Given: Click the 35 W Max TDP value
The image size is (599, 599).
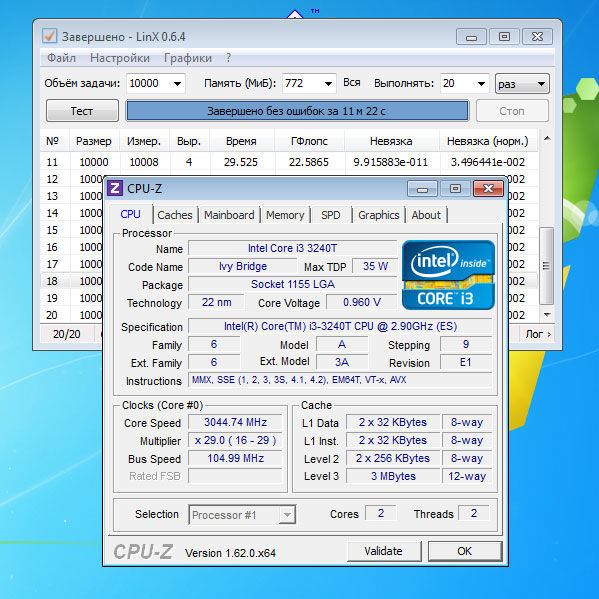Looking at the screenshot, I should click(x=375, y=266).
